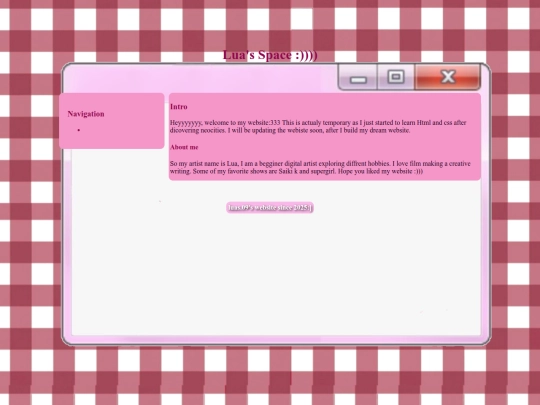Click the maximize square icon

click(x=396, y=76)
